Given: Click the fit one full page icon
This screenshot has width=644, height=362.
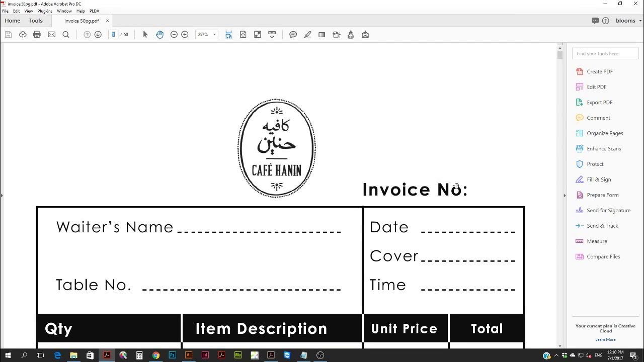Looking at the screenshot, I should pos(243,35).
